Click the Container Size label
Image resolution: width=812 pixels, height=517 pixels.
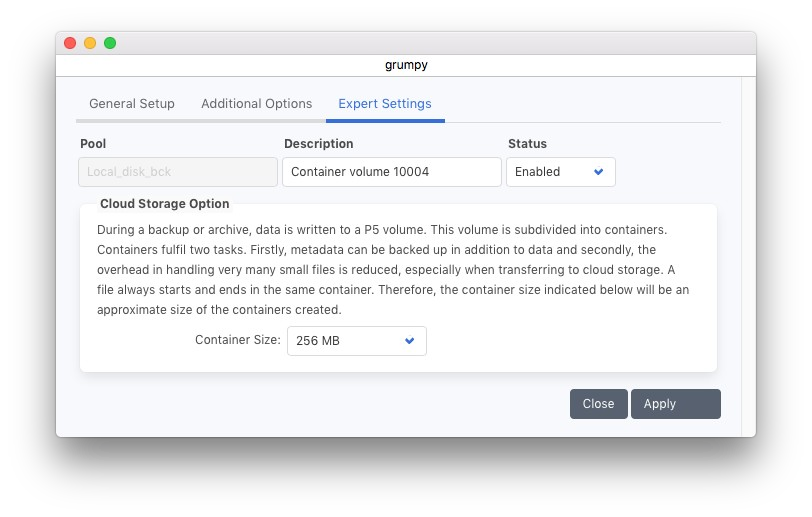(238, 340)
